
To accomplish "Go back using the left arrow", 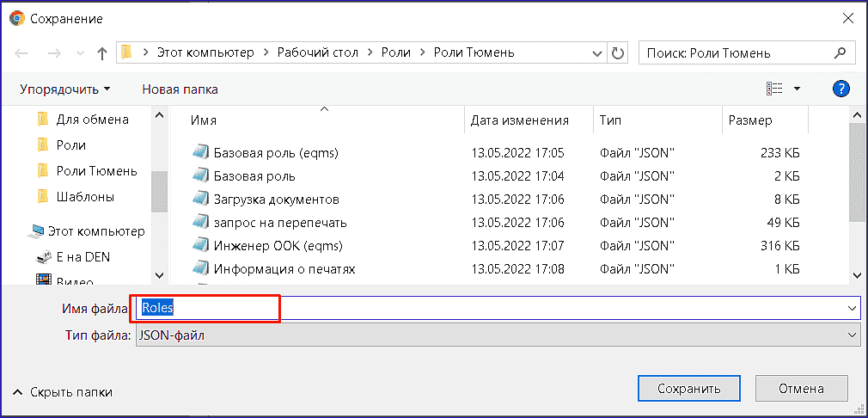I will click(x=21, y=53).
